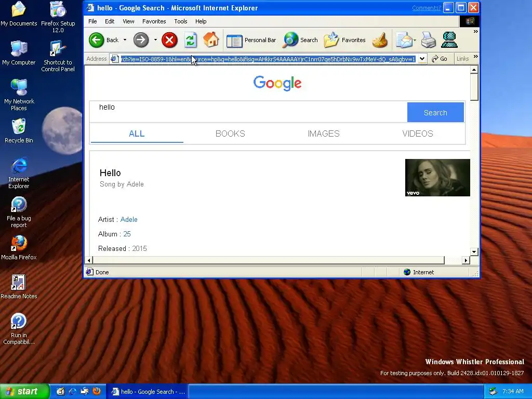Switch to the BOOKS tab
Image resolution: width=532 pixels, height=399 pixels.
pos(230,134)
